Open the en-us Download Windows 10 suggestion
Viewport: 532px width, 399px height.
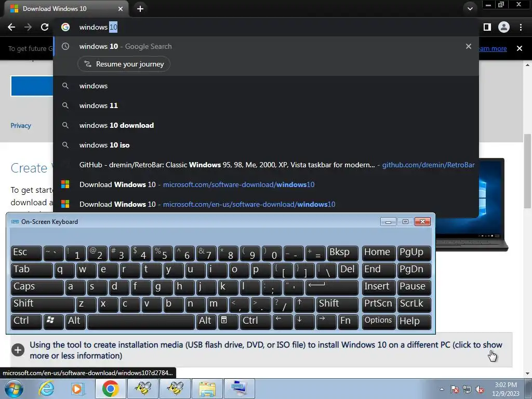[266, 204]
